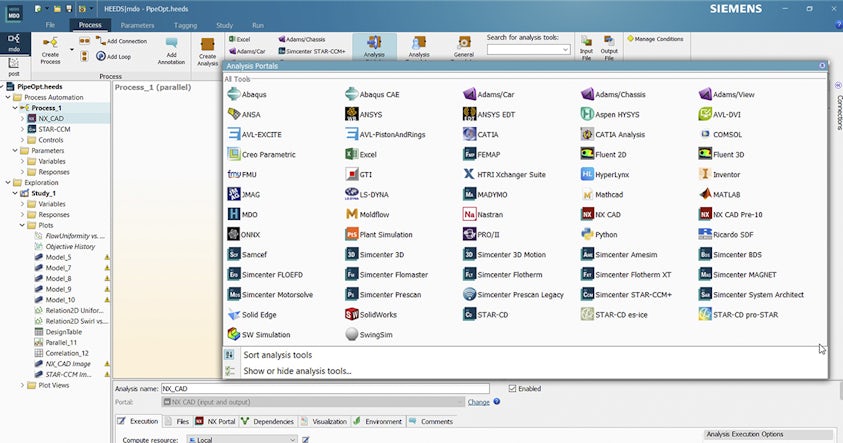Open the Study ribbon tab

tap(225, 25)
